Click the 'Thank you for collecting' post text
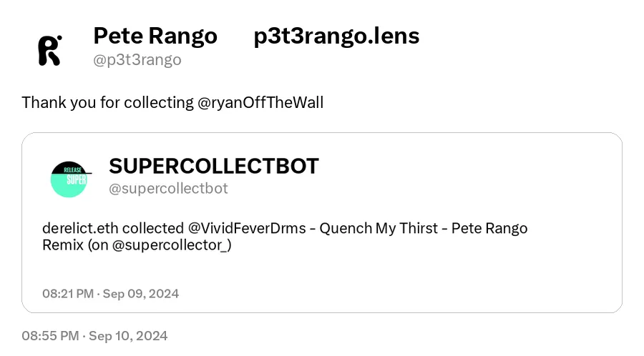This screenshot has height=356, width=644. tap(107, 102)
